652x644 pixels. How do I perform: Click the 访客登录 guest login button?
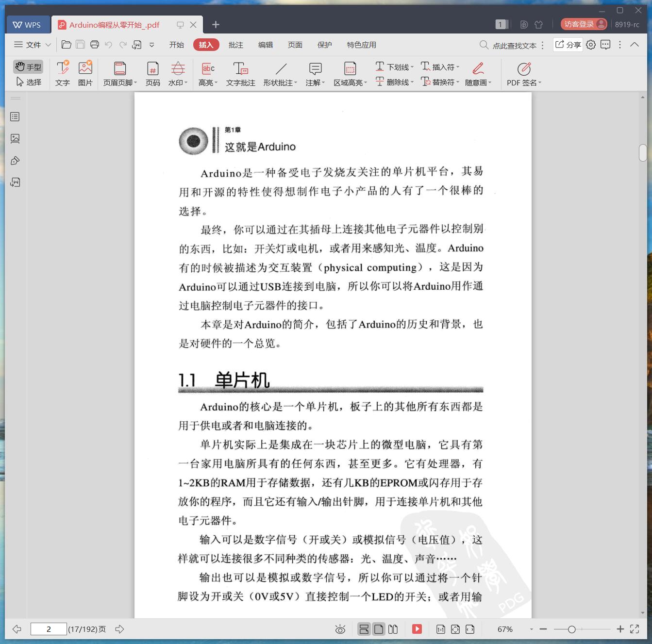point(584,24)
